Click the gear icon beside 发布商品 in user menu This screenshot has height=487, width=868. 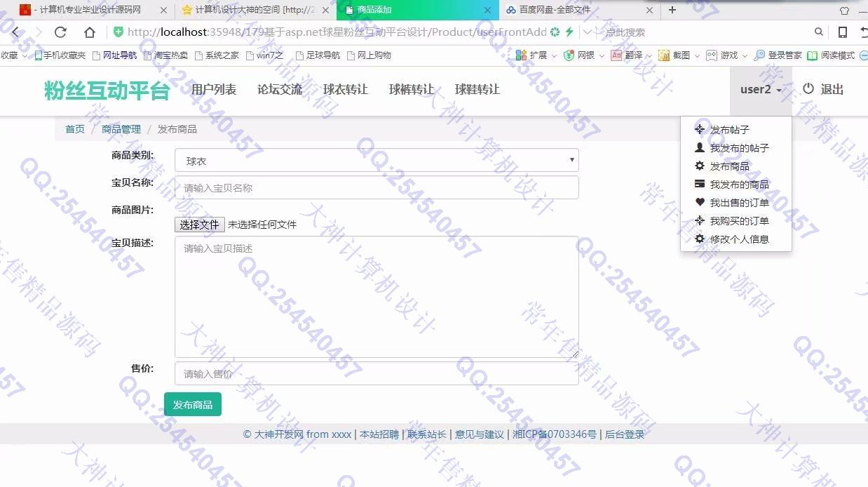point(700,166)
